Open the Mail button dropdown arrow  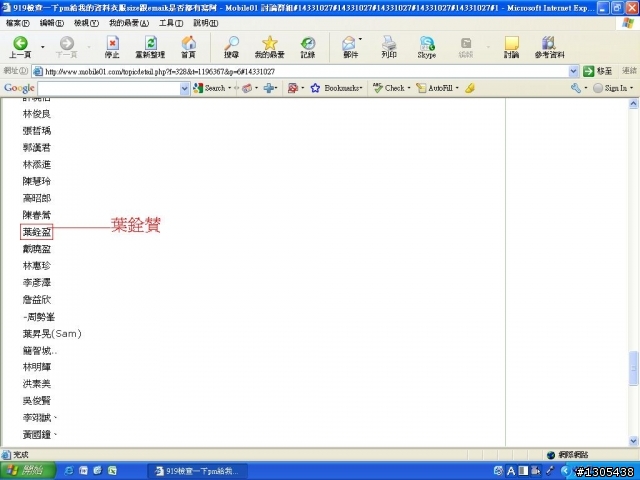[x=360, y=39]
